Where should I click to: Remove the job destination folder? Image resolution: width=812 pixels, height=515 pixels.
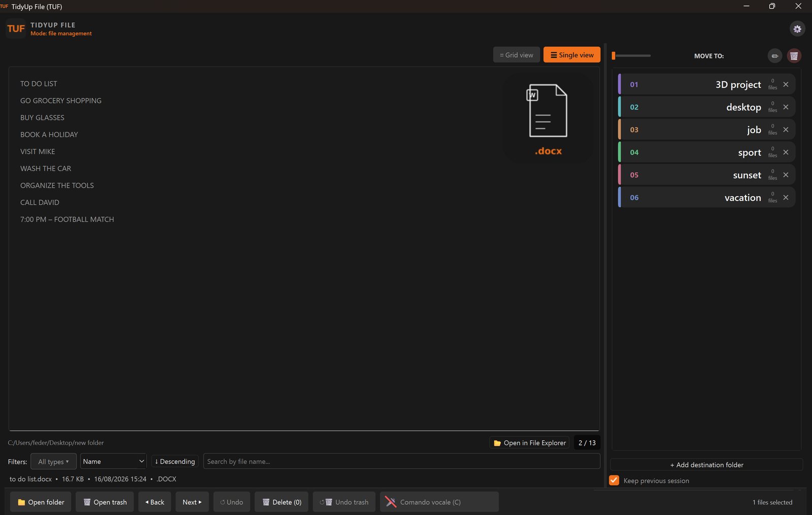point(786,130)
